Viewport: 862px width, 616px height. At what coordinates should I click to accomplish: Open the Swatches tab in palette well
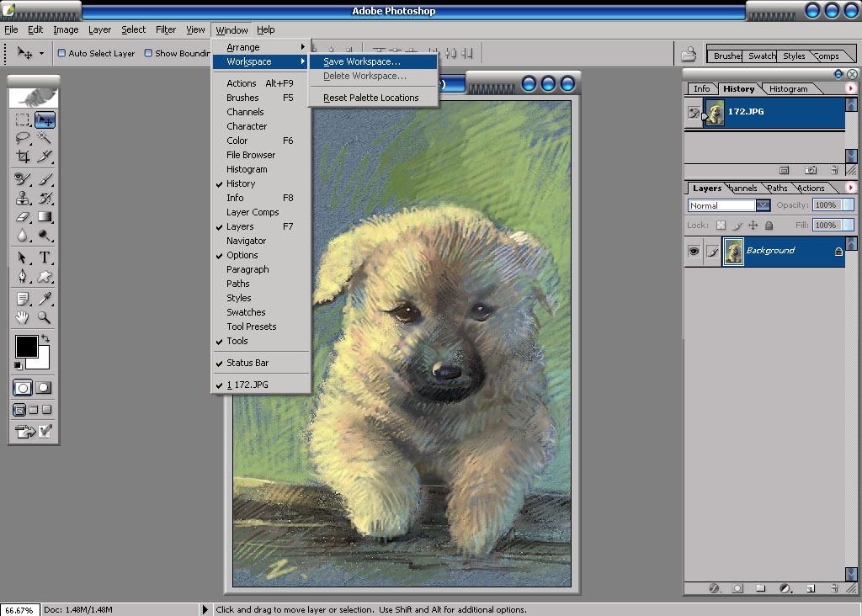760,56
